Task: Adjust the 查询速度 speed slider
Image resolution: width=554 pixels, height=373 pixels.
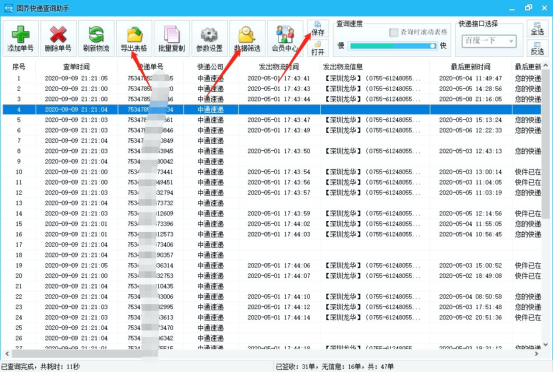Action: pos(392,46)
